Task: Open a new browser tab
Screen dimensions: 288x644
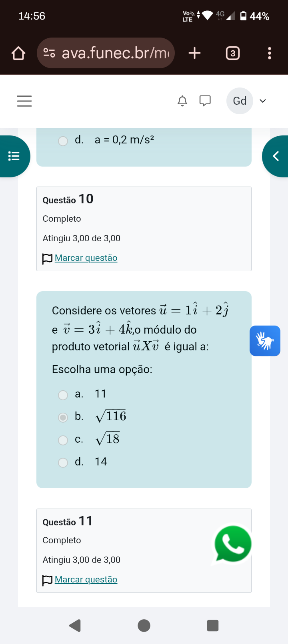Action: point(194,53)
